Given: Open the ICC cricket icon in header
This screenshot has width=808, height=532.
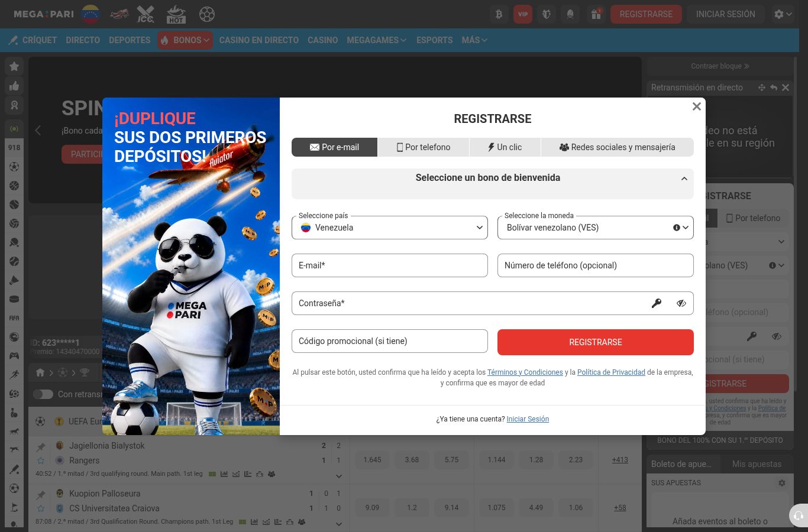Looking at the screenshot, I should pos(146,14).
